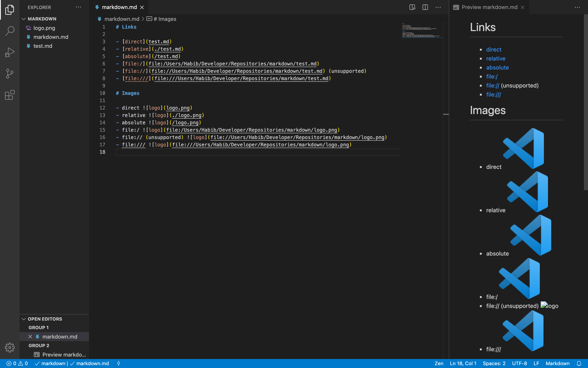Follow the 'relative' link in preview

(496, 58)
